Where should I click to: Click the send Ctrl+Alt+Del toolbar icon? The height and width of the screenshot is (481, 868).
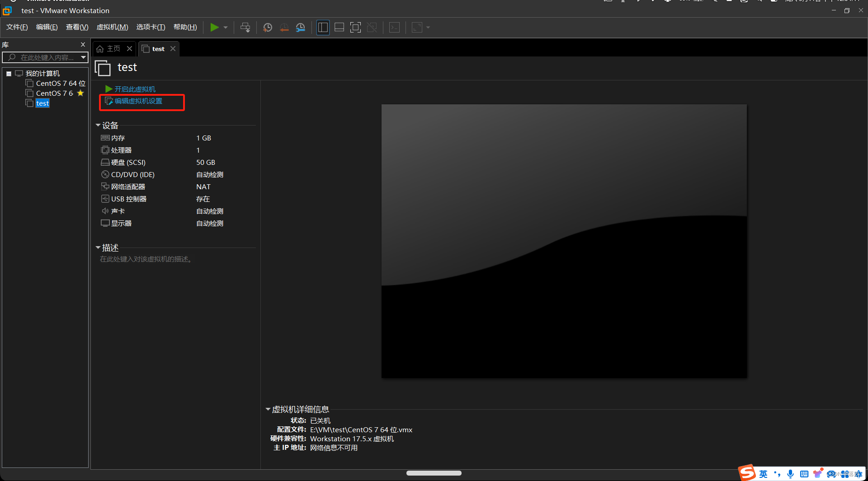tap(245, 28)
